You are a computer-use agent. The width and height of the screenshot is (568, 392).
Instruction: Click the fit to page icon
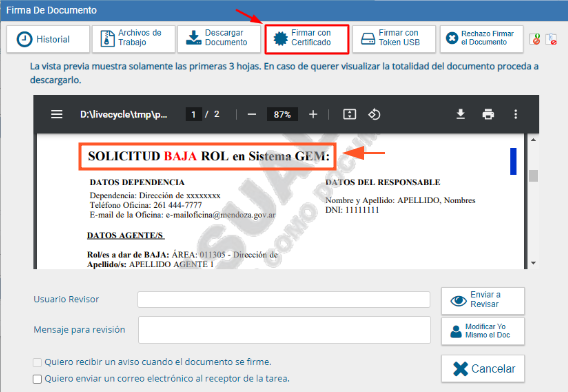pyautogui.click(x=349, y=114)
